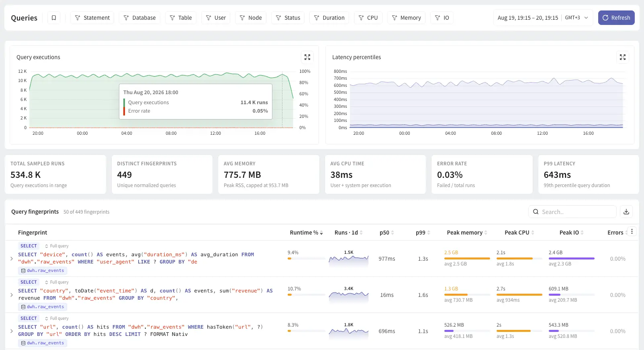644x350 pixels.
Task: Expand the Query executions chart fullscreen
Action: point(307,57)
